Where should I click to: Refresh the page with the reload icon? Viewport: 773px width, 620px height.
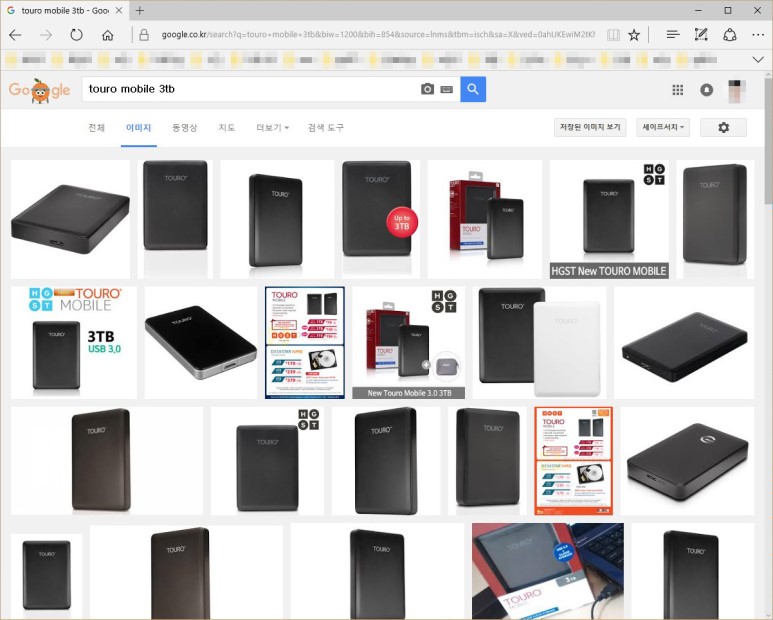coord(76,35)
